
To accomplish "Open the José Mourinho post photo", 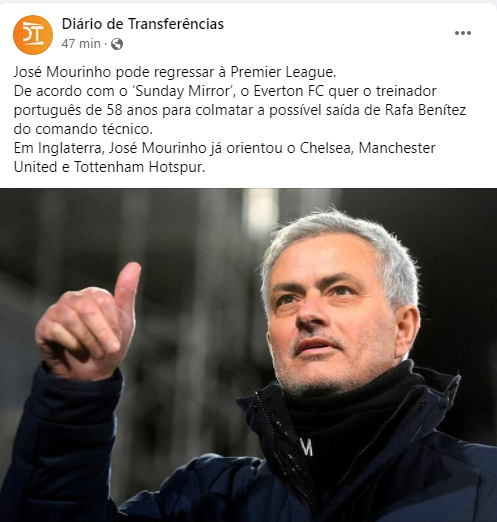I will [248, 355].
